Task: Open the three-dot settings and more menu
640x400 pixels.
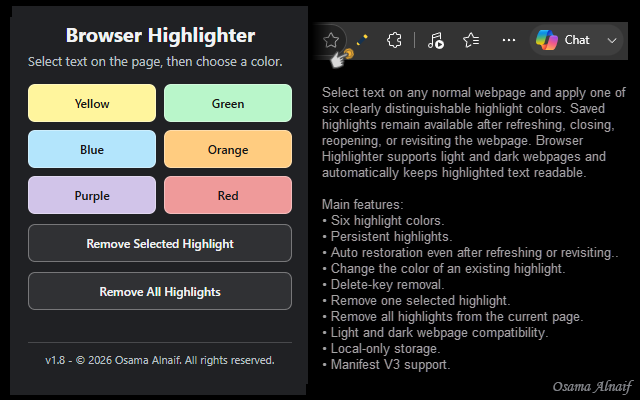Action: [509, 40]
